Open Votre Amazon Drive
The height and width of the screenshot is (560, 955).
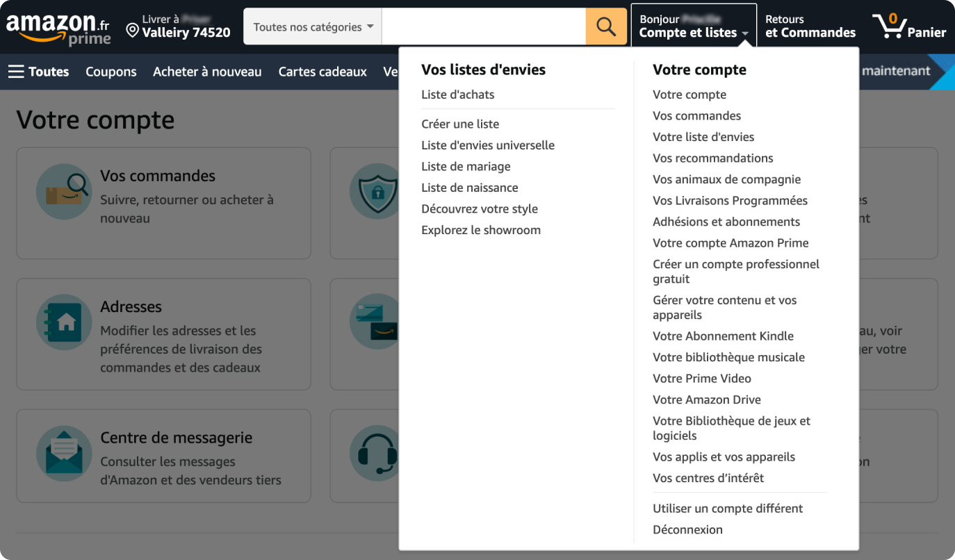click(x=707, y=400)
